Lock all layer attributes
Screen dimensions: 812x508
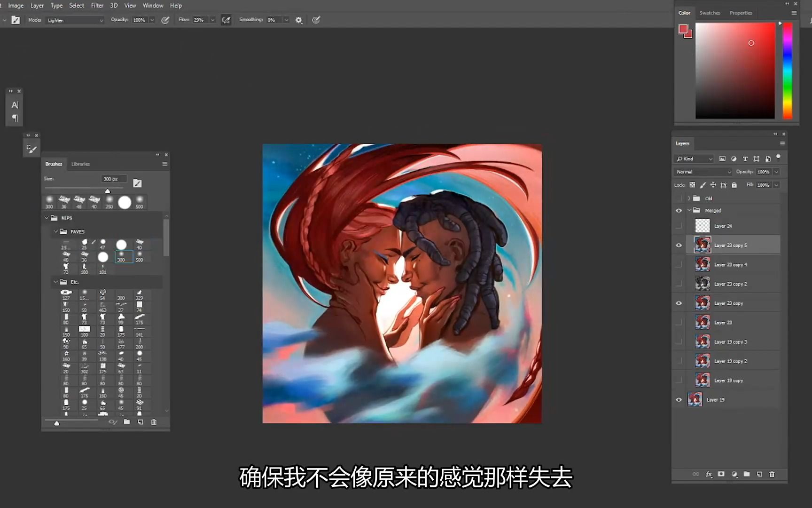tap(734, 185)
